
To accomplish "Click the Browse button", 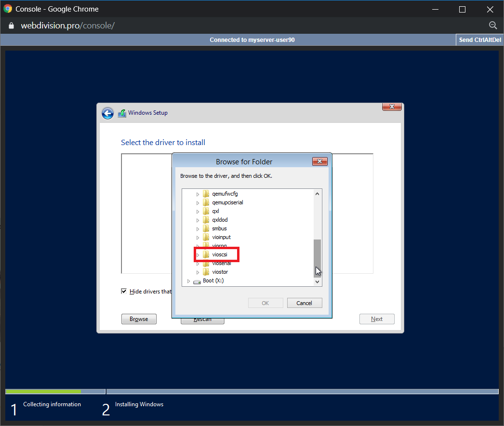I will [139, 319].
